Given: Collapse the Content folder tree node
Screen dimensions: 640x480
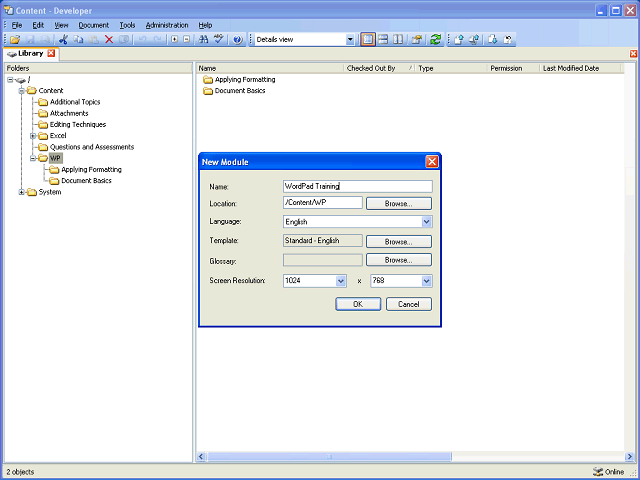Looking at the screenshot, I should 22,91.
